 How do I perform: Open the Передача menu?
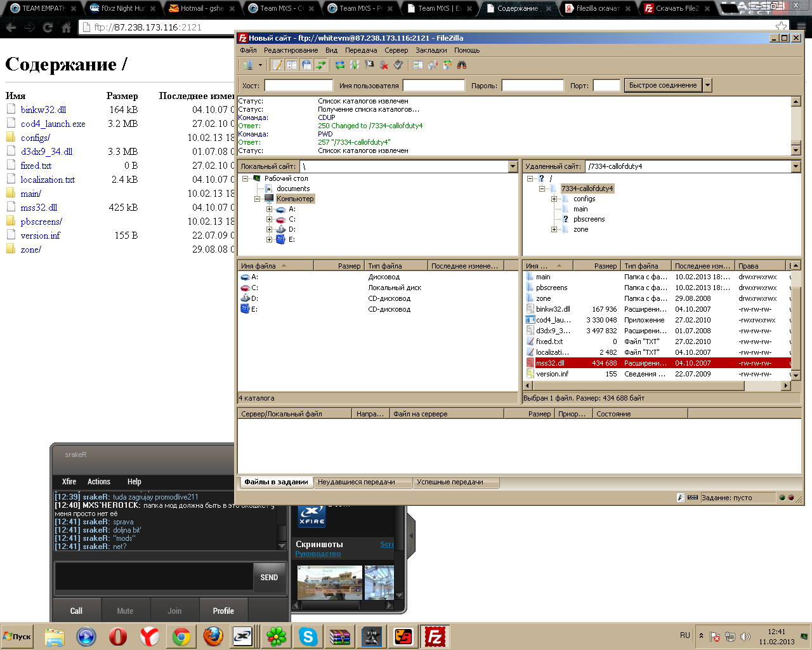(361, 50)
